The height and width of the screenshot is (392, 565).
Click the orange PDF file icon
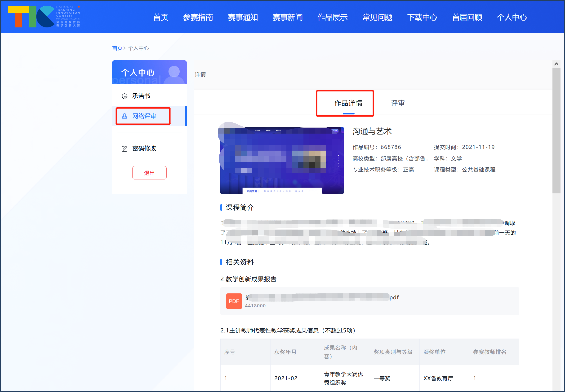pos(234,301)
